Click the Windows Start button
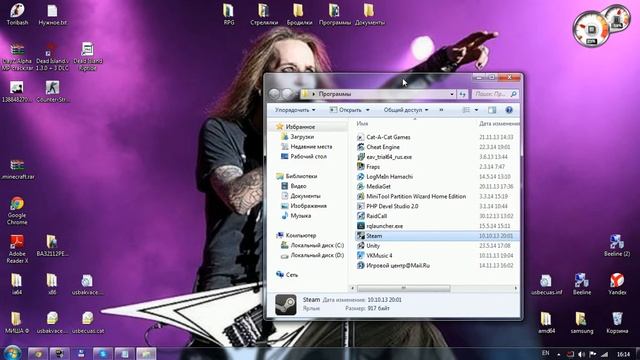This screenshot has height=360, width=640. click(12, 353)
